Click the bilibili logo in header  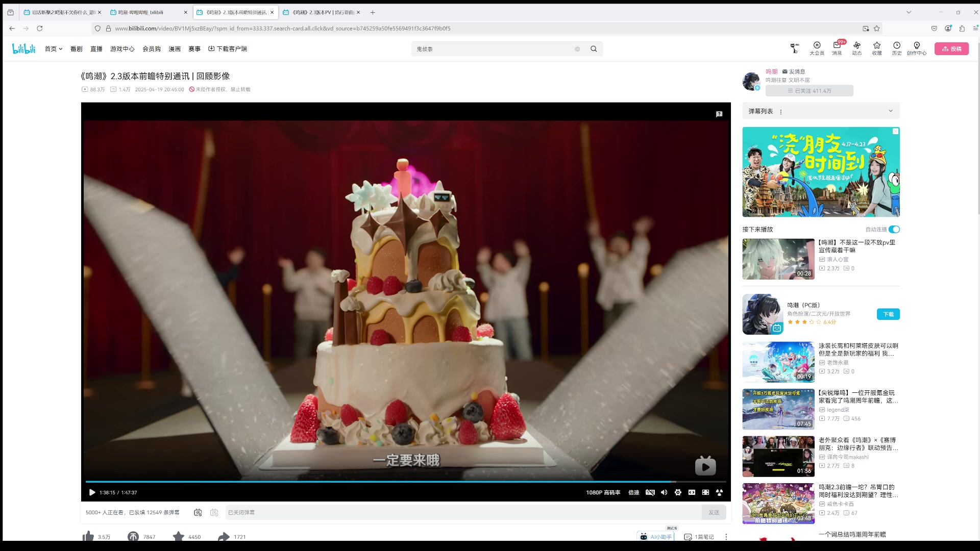pyautogui.click(x=24, y=48)
